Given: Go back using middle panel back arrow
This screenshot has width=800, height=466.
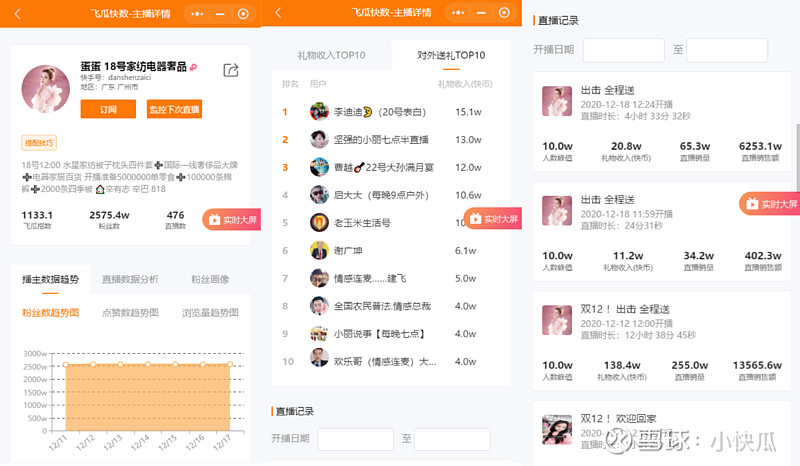Looking at the screenshot, I should pos(278,13).
